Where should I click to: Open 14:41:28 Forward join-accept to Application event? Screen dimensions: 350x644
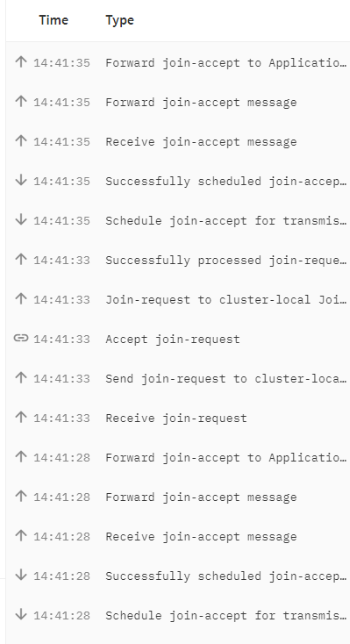pos(178,457)
